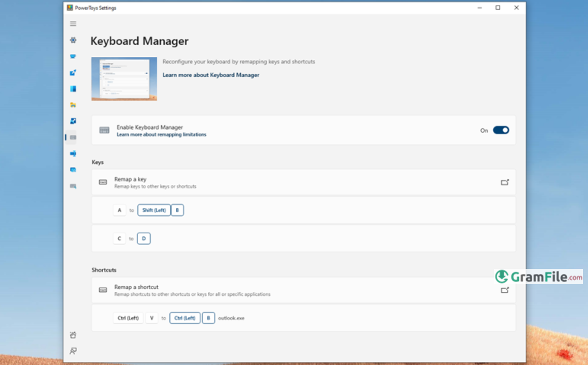Image resolution: width=588 pixels, height=365 pixels.
Task: Click the C key in second mapping
Action: pyautogui.click(x=119, y=238)
